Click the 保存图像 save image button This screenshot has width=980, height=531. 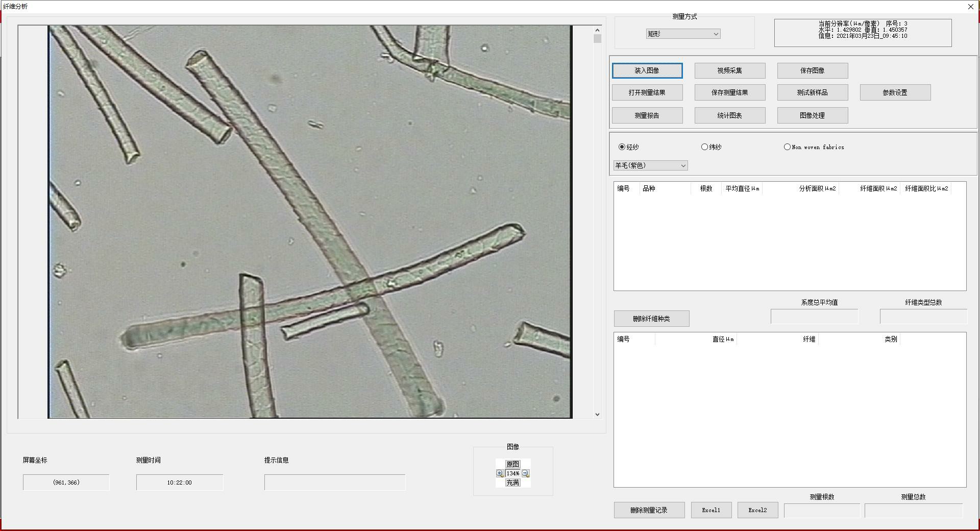813,70
